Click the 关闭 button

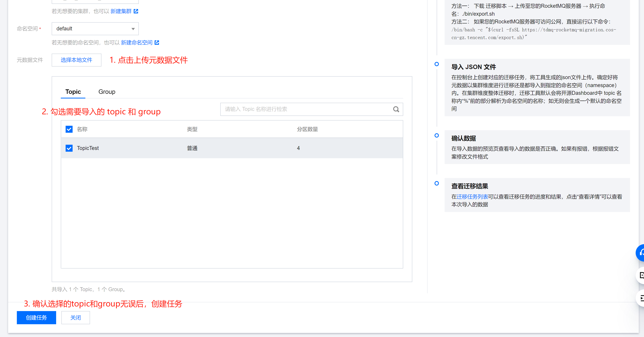[75, 317]
